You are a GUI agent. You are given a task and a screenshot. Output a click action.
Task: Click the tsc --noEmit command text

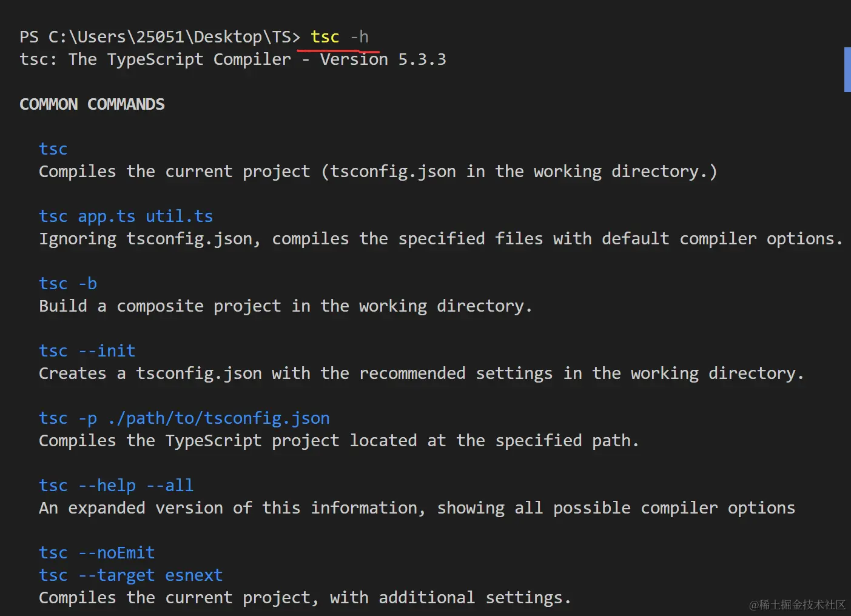96,552
